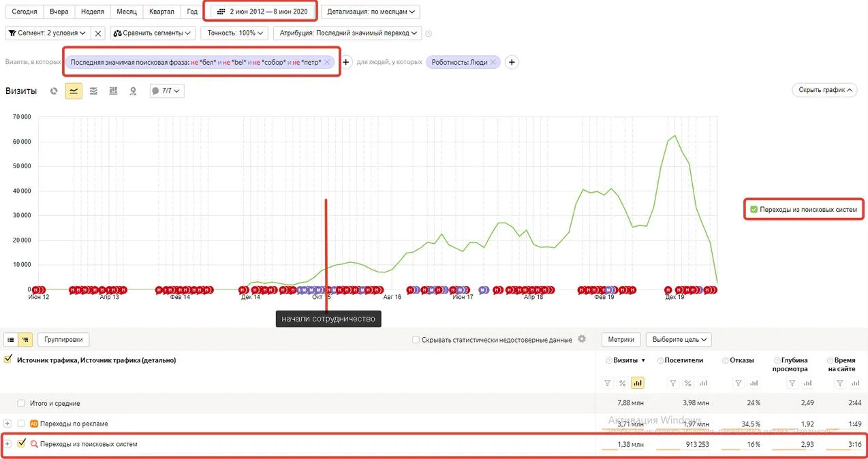Collapse the chart with 'Скрыть график'

pyautogui.click(x=824, y=90)
